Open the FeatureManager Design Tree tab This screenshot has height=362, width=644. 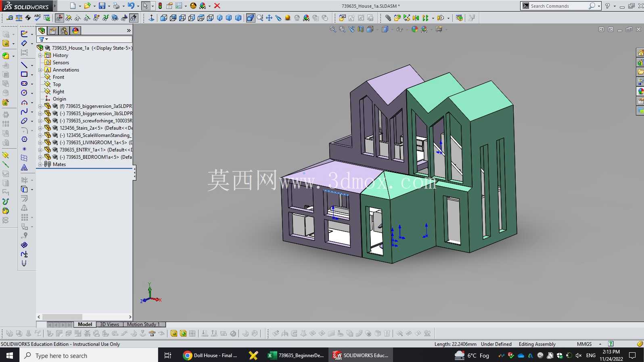(42, 31)
